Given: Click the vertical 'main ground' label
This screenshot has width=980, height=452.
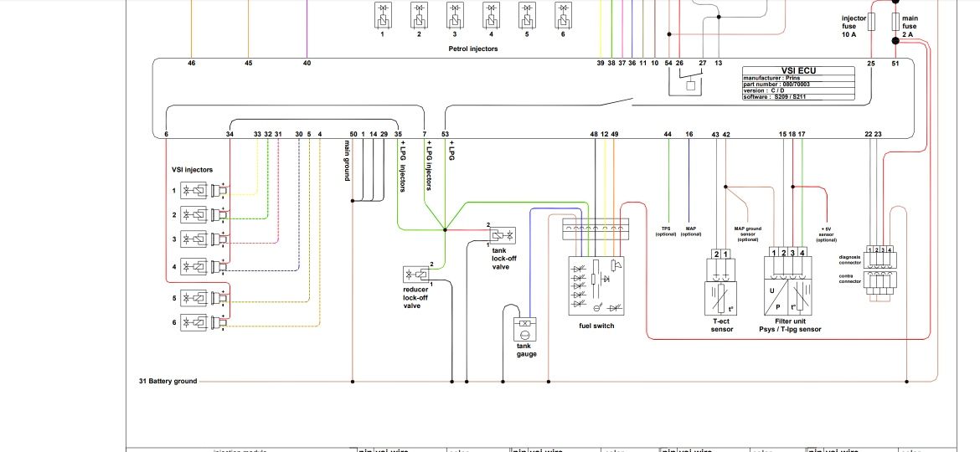Looking at the screenshot, I should click(x=348, y=161).
